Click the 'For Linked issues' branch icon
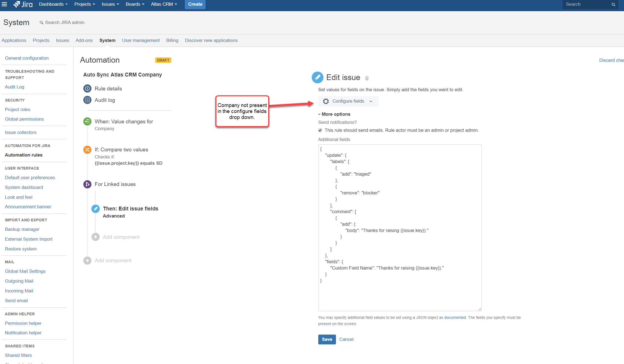624x364 pixels. [x=87, y=184]
